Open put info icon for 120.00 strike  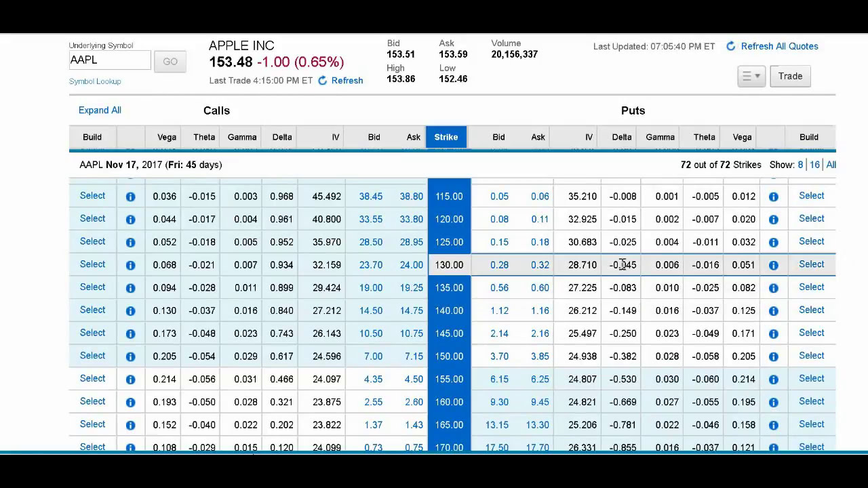pos(774,220)
